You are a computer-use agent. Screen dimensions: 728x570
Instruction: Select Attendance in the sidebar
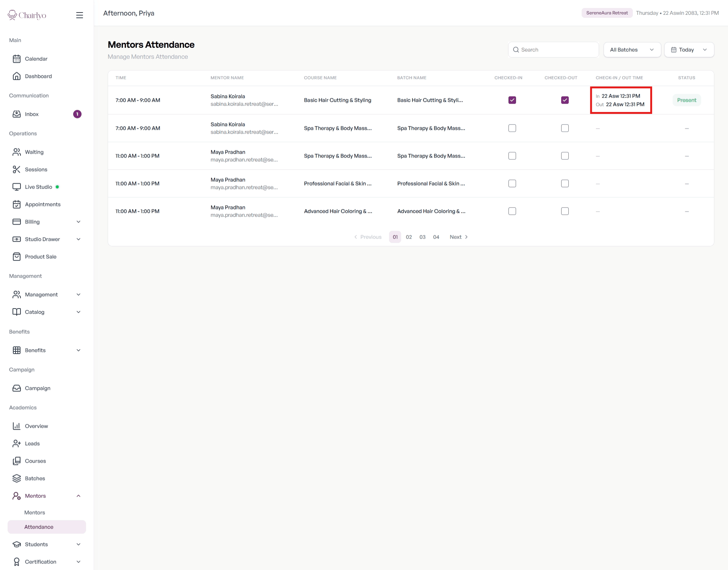47,527
